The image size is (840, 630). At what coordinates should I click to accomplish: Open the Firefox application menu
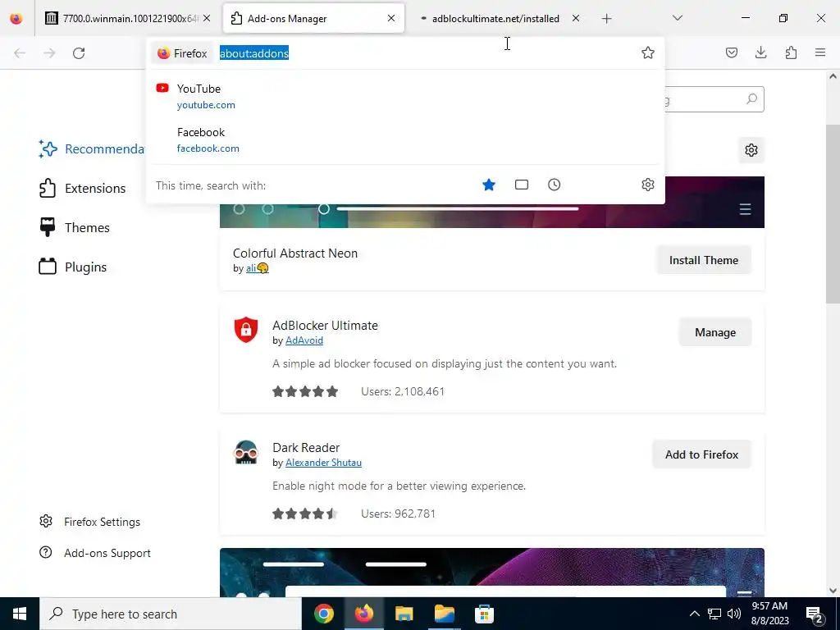(x=820, y=52)
